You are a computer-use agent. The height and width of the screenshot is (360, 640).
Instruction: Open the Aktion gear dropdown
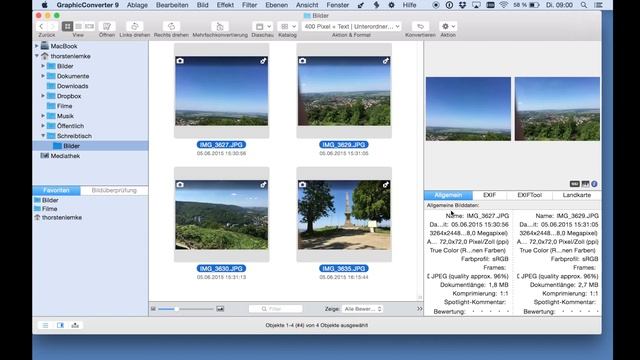448,26
